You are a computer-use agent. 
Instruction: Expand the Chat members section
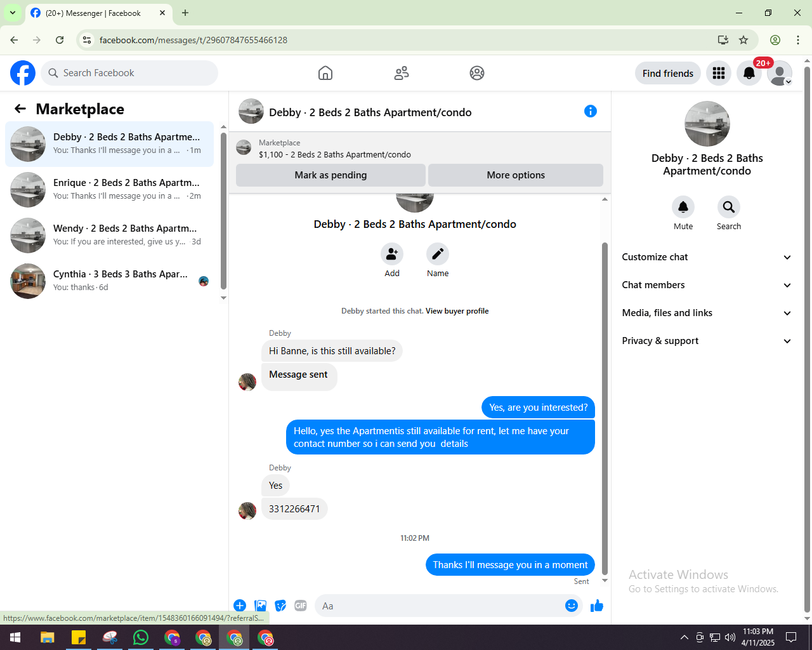click(x=707, y=285)
